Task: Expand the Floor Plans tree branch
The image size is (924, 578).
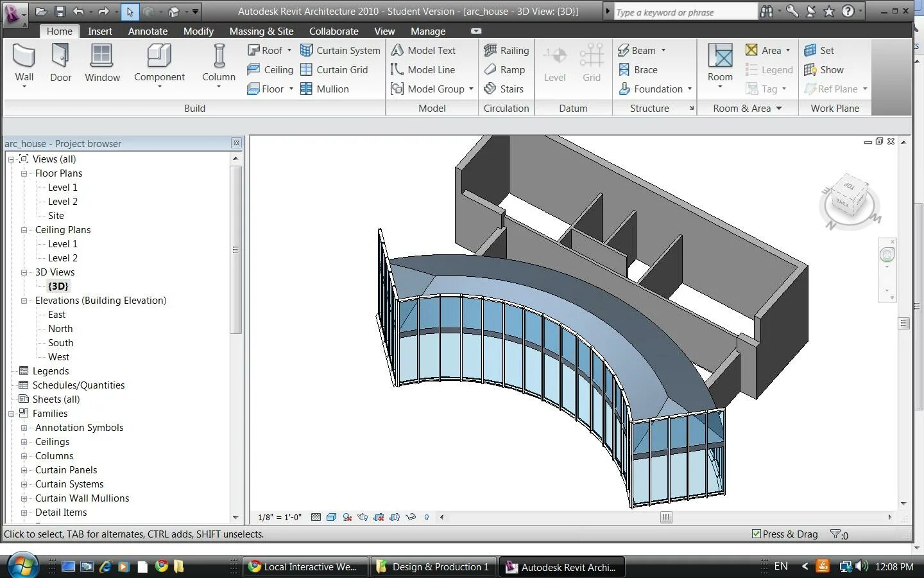Action: 24,173
